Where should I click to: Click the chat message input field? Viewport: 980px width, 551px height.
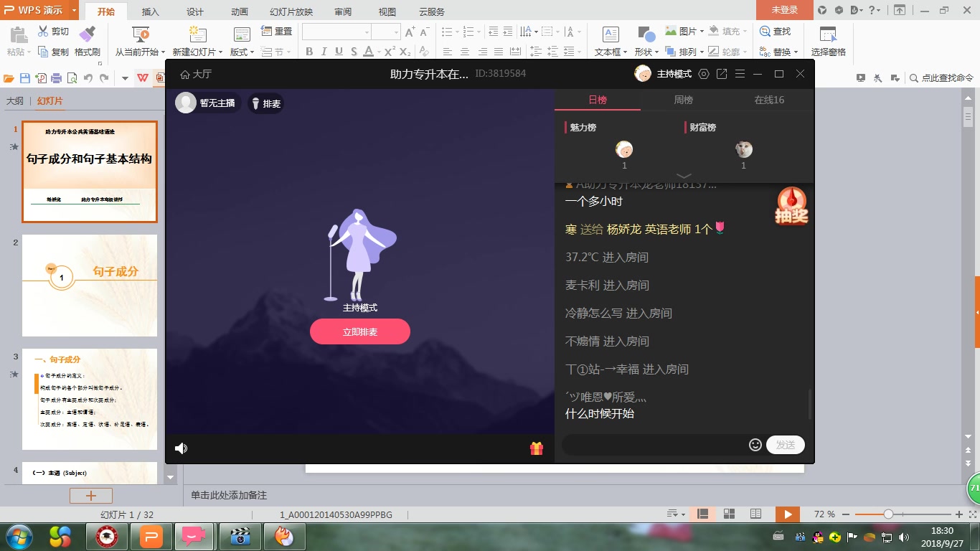[x=654, y=445]
